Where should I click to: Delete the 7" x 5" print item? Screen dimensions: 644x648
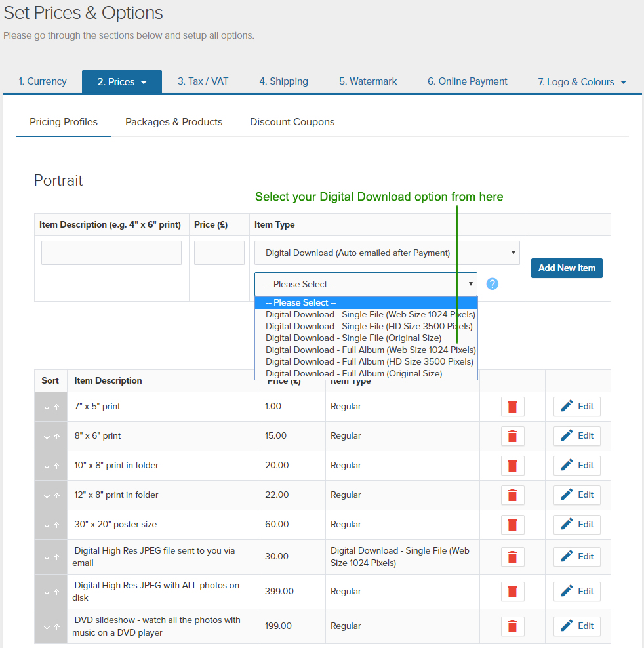click(x=512, y=407)
